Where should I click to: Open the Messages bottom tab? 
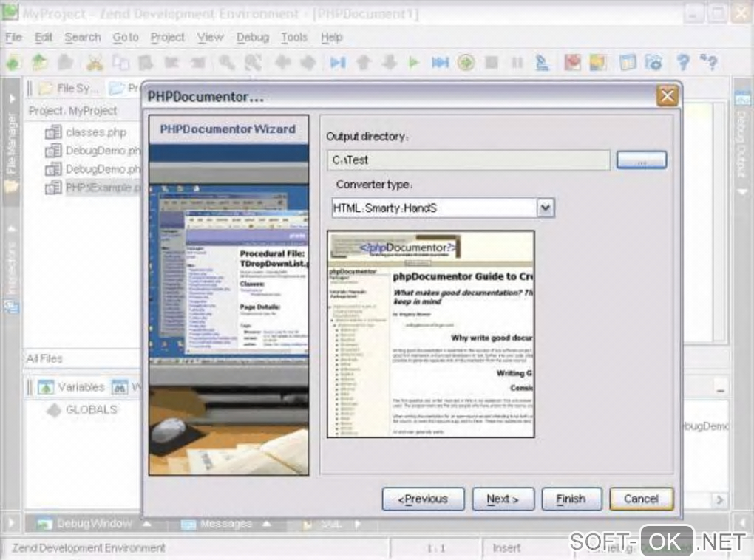click(217, 524)
